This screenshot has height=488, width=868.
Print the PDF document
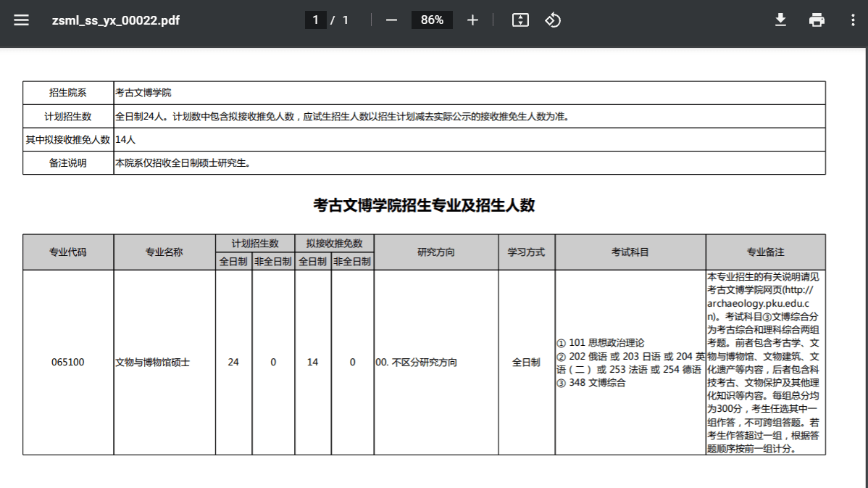tap(817, 20)
